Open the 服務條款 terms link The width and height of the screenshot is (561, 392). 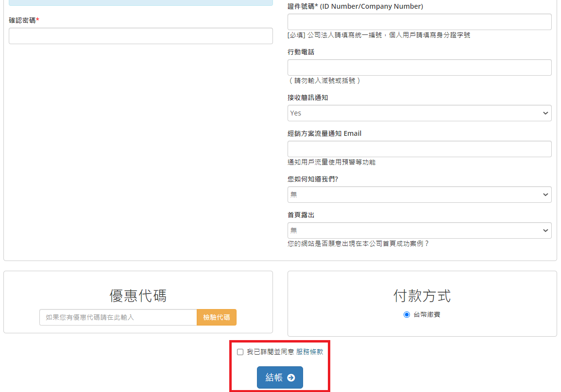309,352
